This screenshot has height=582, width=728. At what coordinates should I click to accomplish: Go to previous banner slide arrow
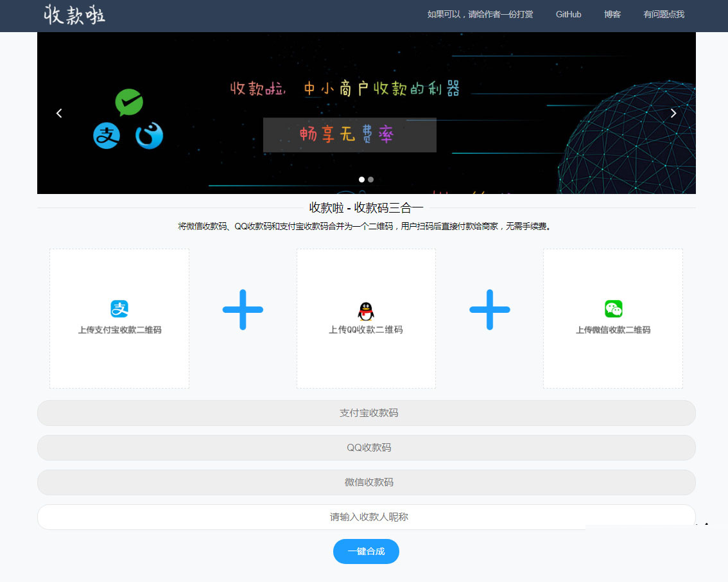click(x=59, y=114)
